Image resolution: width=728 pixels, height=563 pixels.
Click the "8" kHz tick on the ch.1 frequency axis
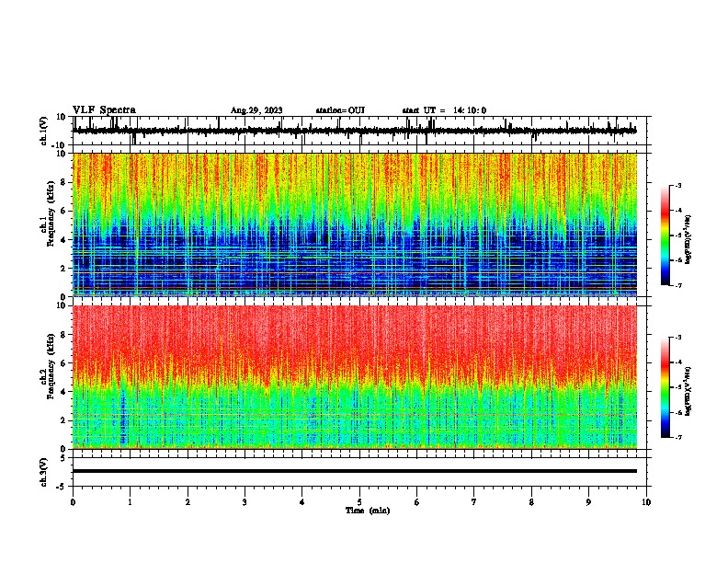[64, 182]
